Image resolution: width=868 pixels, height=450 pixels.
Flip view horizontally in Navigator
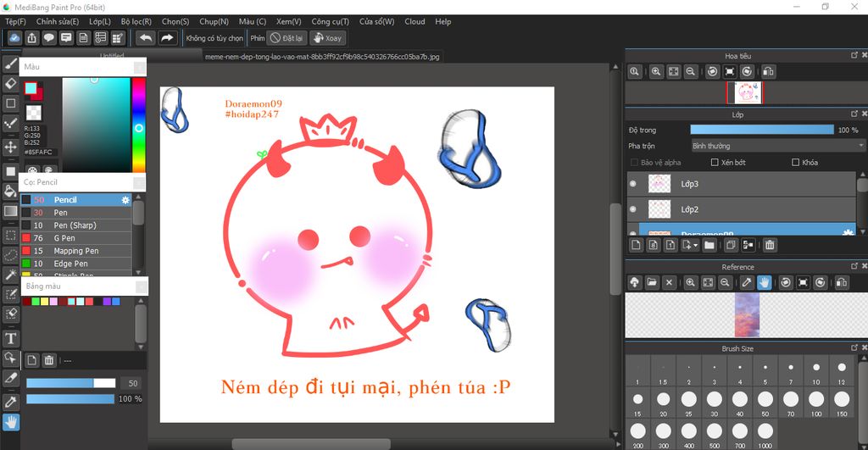pos(768,71)
